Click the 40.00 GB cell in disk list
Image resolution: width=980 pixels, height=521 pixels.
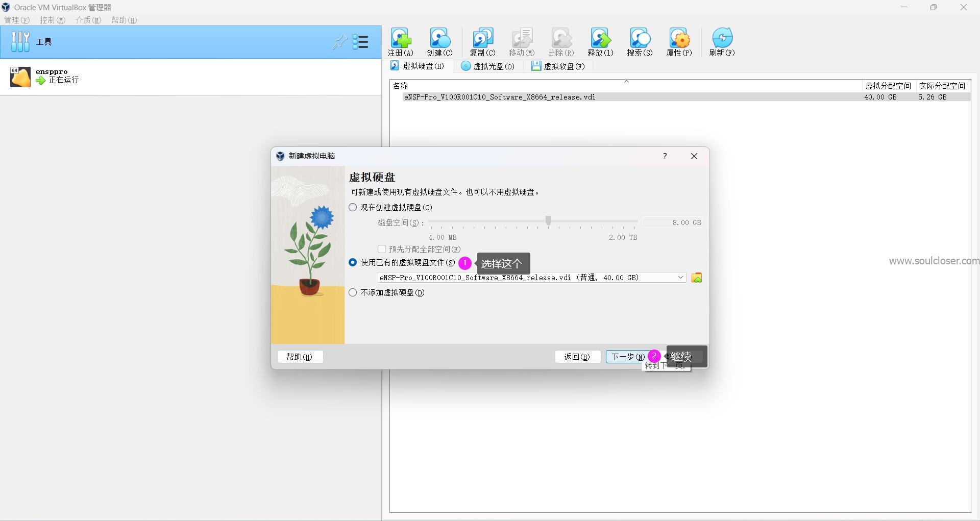click(880, 97)
